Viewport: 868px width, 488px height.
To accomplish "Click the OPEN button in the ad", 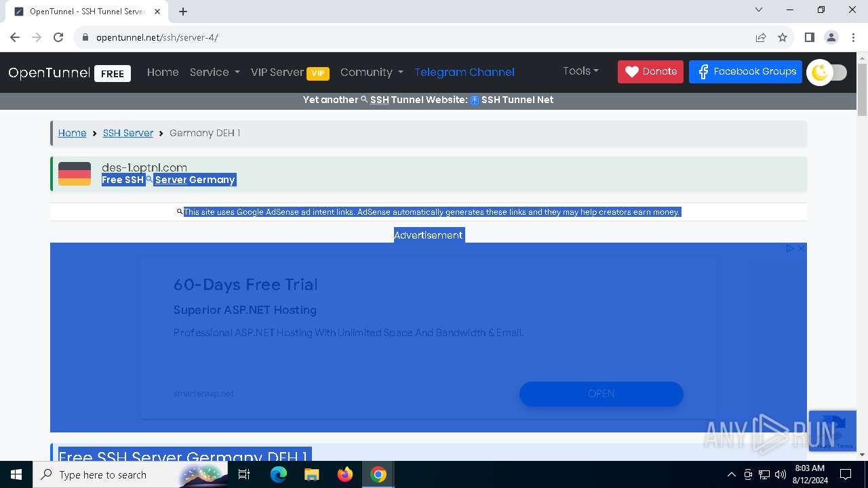I will (x=601, y=394).
